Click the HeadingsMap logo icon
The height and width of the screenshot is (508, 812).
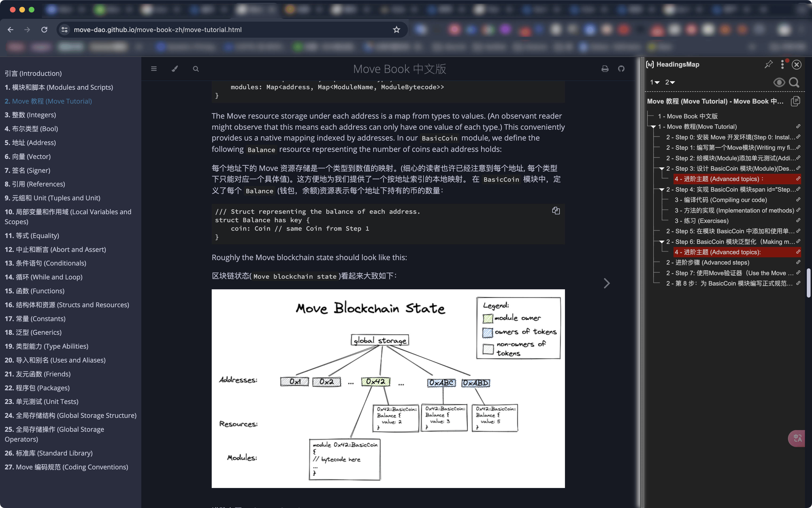[650, 64]
